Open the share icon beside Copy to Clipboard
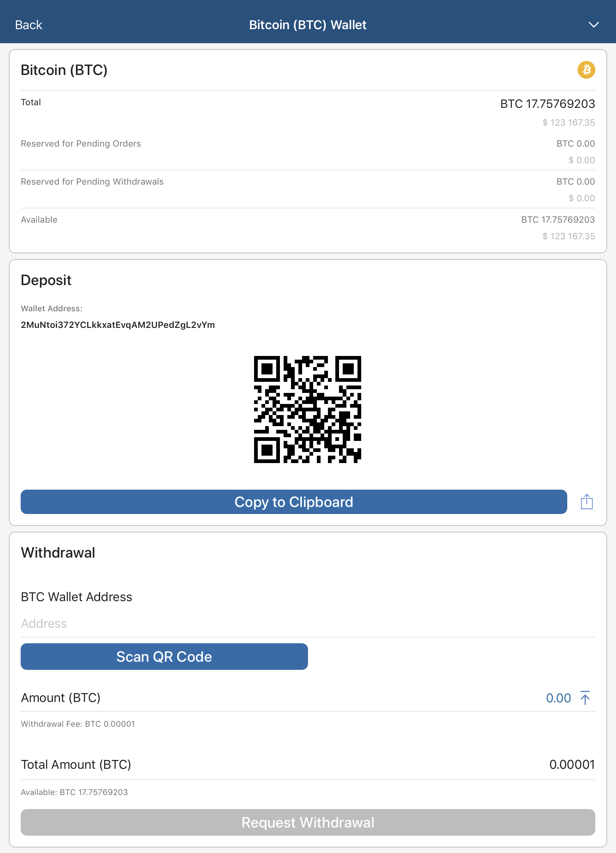This screenshot has width=616, height=853. (586, 502)
